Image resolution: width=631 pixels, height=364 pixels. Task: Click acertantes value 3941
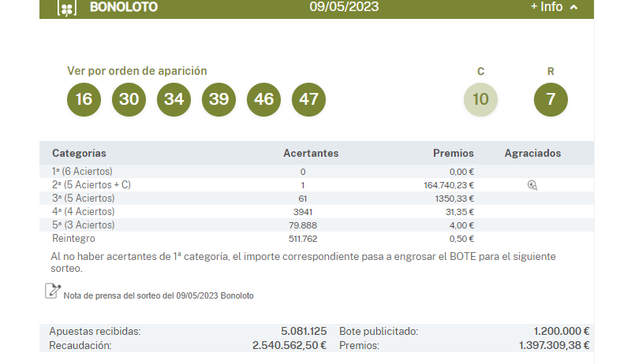(x=303, y=212)
